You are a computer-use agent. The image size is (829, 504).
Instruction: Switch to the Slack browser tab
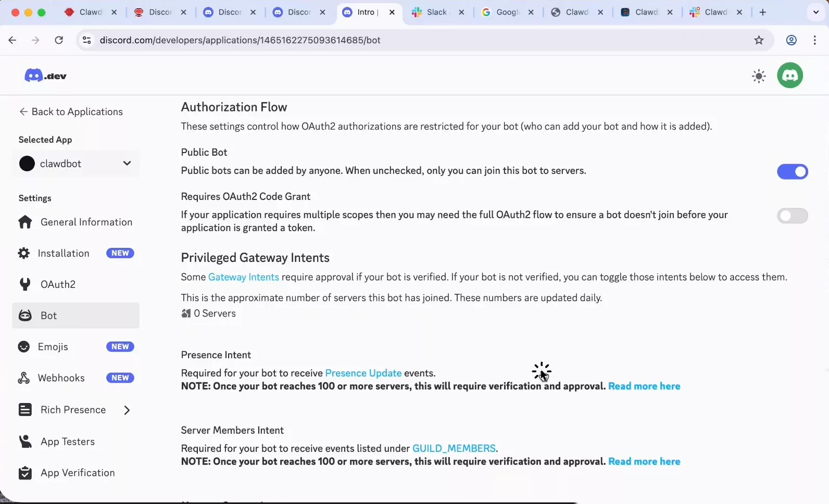pos(436,12)
